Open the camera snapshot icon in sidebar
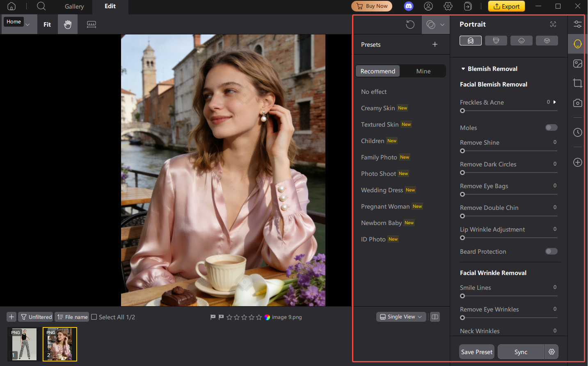 (577, 103)
